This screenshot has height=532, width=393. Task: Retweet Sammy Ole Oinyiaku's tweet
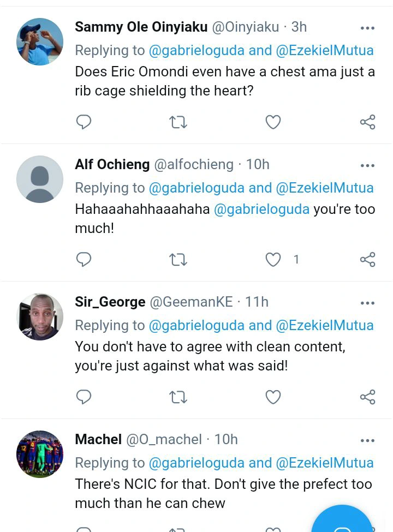[178, 122]
